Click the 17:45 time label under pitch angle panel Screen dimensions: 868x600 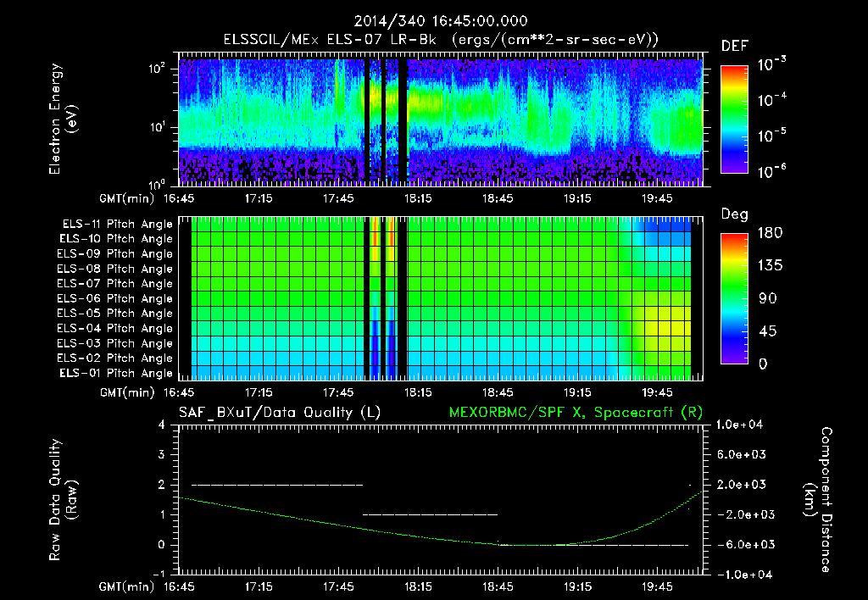[338, 392]
